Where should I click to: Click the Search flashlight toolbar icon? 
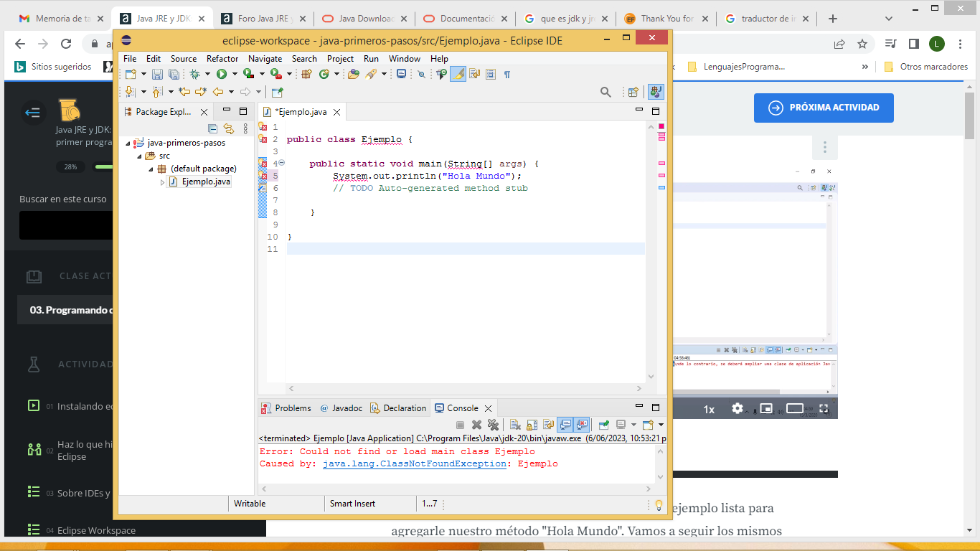tap(371, 74)
